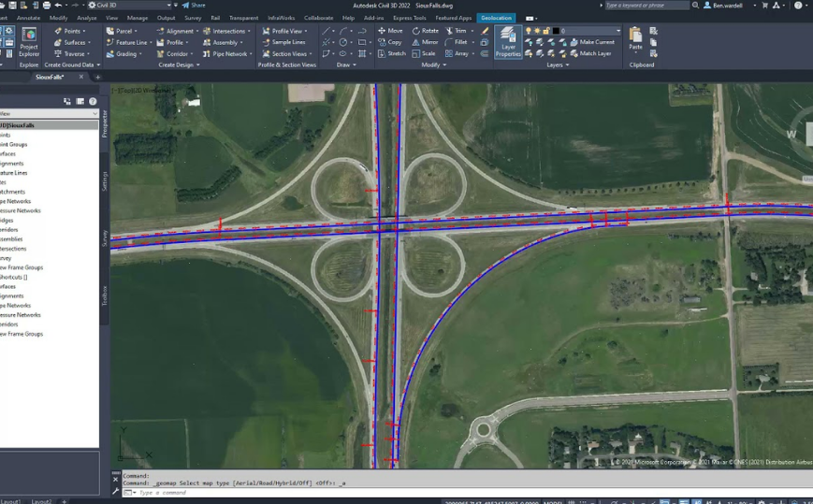813x504 pixels.
Task: Click the Parcel button
Action: pyautogui.click(x=122, y=31)
